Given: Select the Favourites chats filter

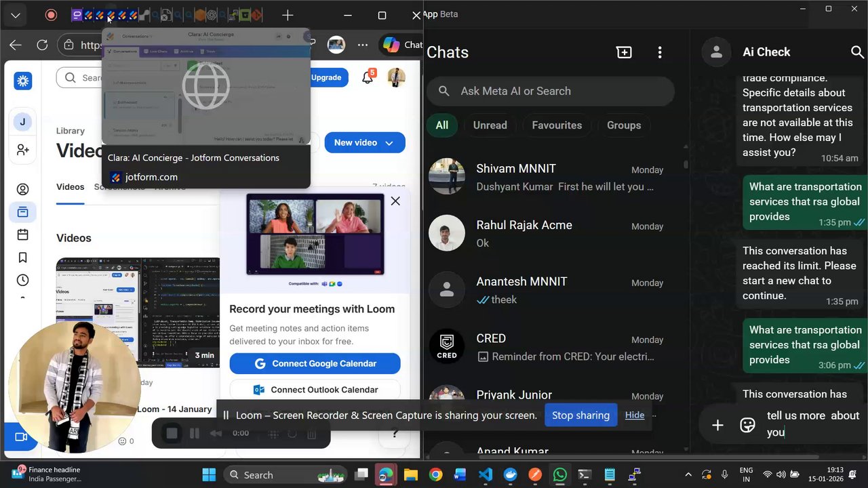Looking at the screenshot, I should point(557,125).
